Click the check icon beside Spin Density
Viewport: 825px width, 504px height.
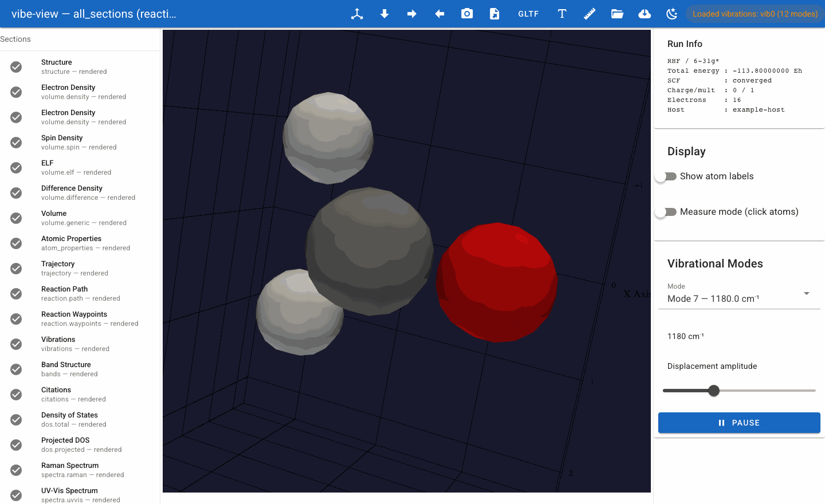click(x=16, y=143)
